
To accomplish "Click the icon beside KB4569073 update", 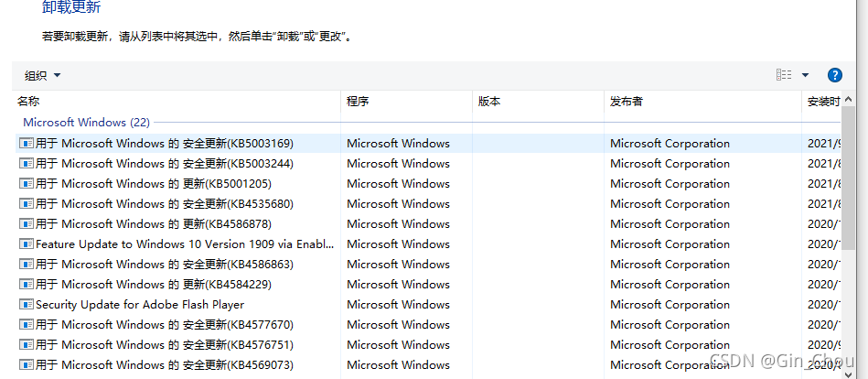I will click(26, 364).
